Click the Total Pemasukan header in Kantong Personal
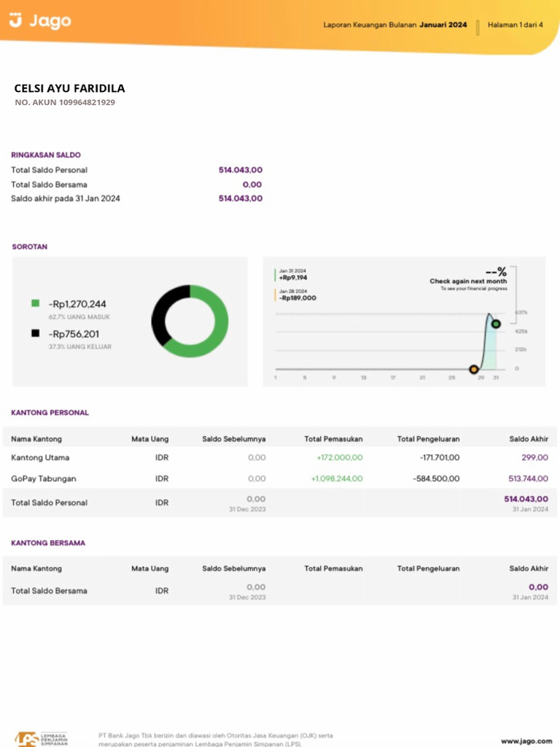The width and height of the screenshot is (560, 747). tap(333, 438)
